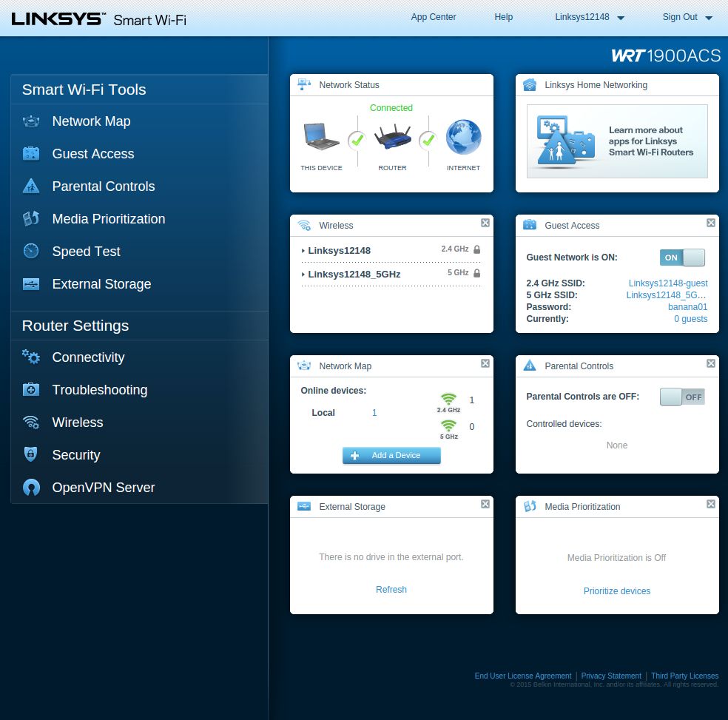The image size is (728, 720).
Task: Turn Parental Controls on
Action: point(682,397)
